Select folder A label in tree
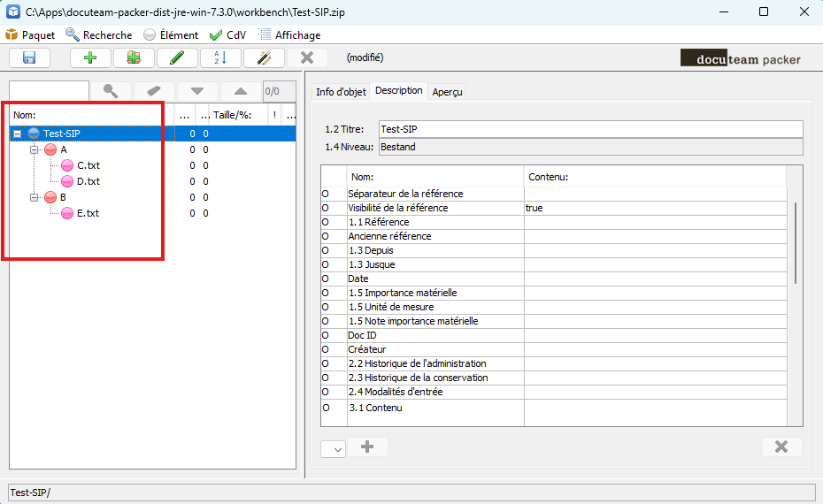The height and width of the screenshot is (504, 823). (64, 150)
